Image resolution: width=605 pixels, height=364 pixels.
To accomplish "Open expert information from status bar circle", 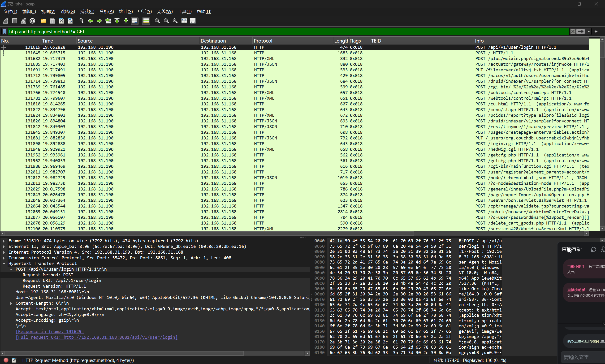I will pyautogui.click(x=6, y=360).
